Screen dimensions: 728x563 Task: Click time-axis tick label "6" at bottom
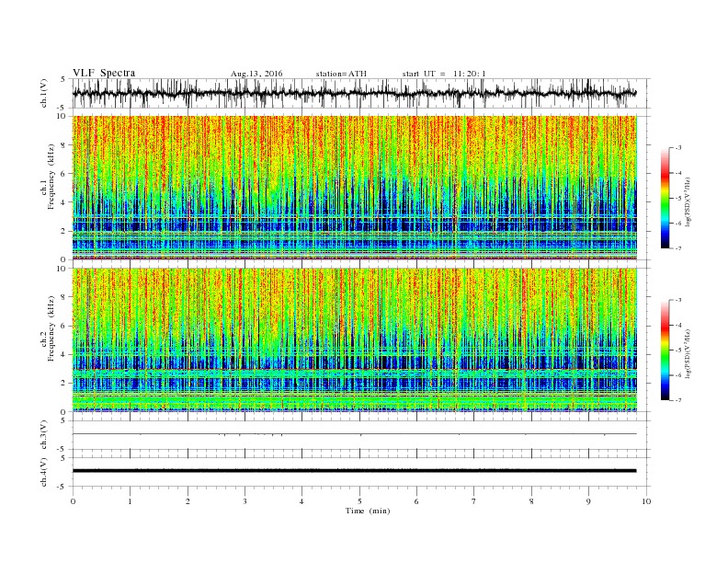tap(416, 501)
